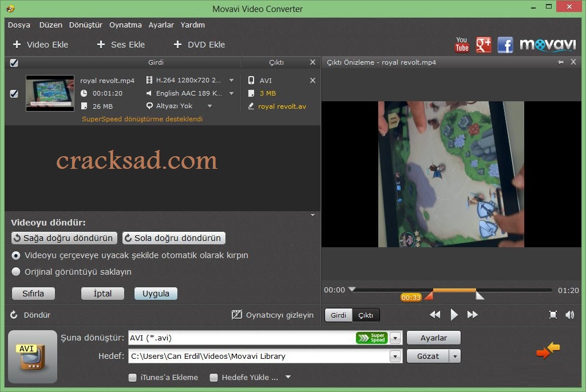Screen dimensions: 586x392
Task: Click Döndür rotate tool icon
Action: tap(14, 315)
